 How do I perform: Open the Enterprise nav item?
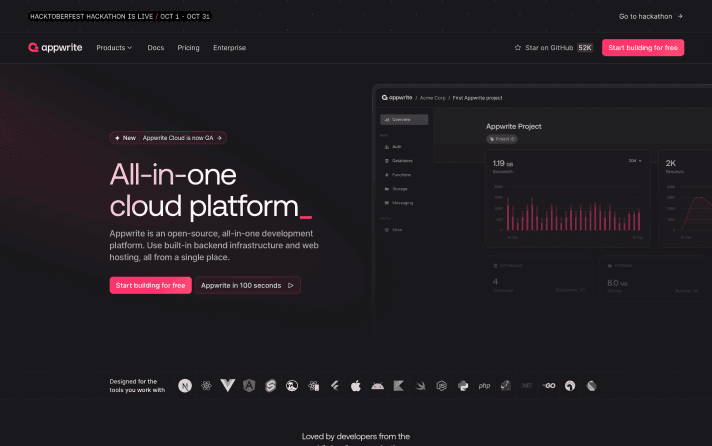tap(229, 48)
